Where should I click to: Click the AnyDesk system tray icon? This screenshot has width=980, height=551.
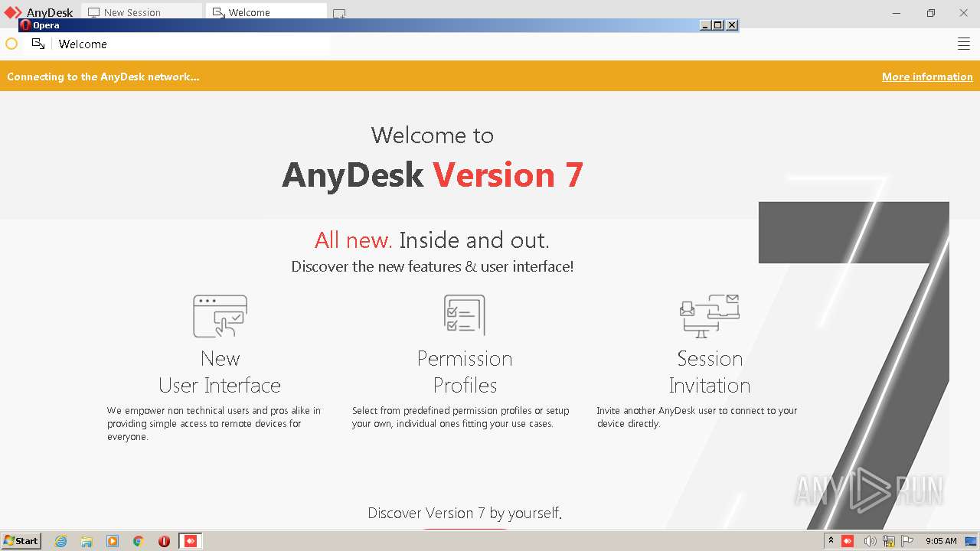coord(848,541)
